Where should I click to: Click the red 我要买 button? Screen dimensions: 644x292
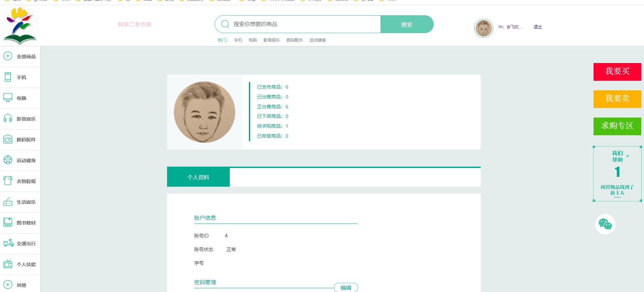click(617, 72)
